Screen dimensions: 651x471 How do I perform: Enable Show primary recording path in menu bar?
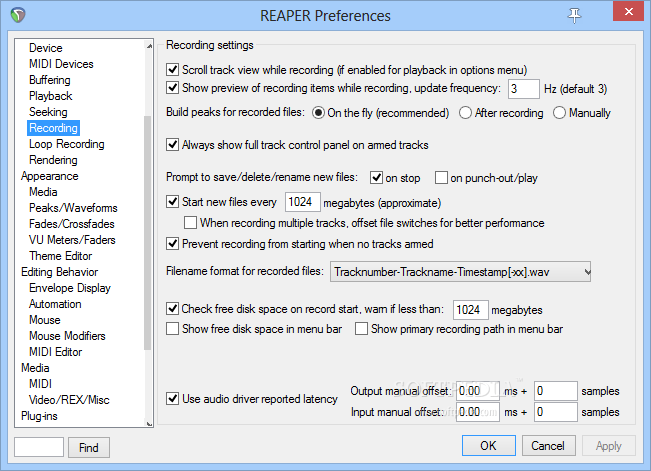361,329
